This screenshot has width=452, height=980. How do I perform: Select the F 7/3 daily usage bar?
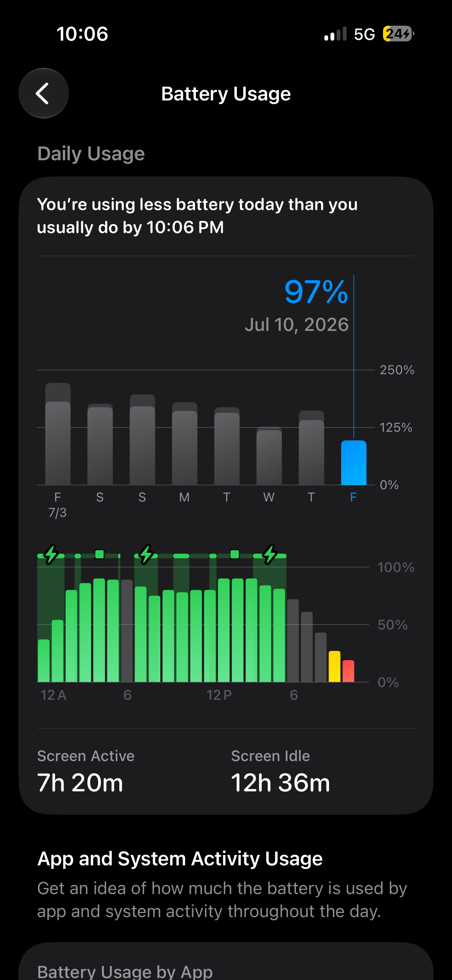click(x=58, y=434)
